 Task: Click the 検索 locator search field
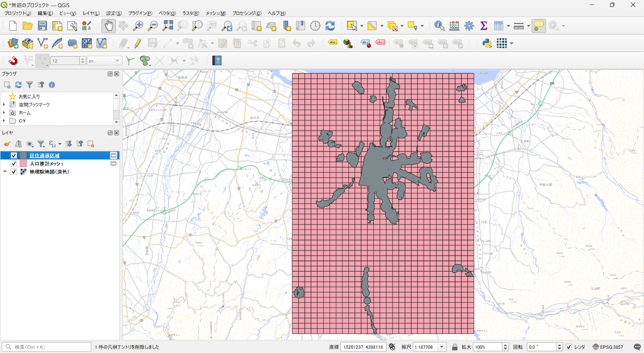(48, 347)
